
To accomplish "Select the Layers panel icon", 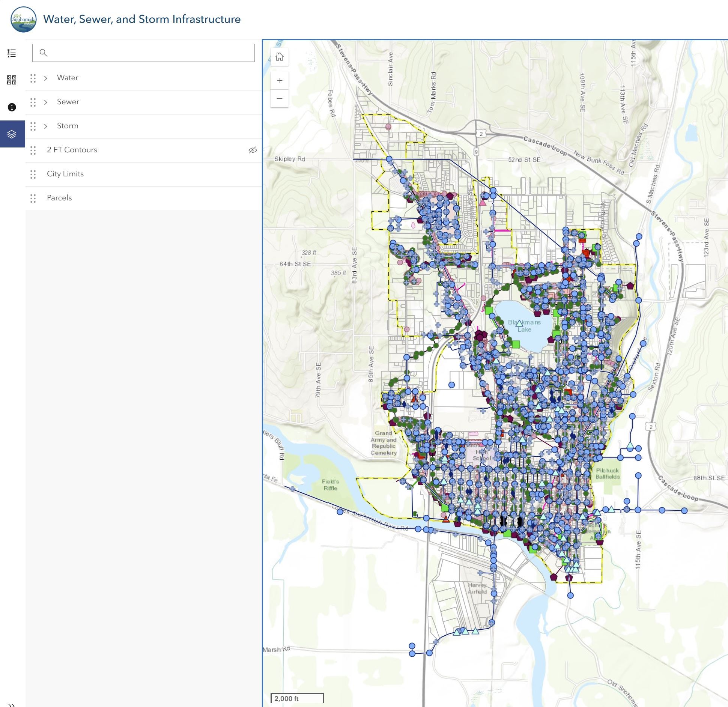I will [x=12, y=134].
